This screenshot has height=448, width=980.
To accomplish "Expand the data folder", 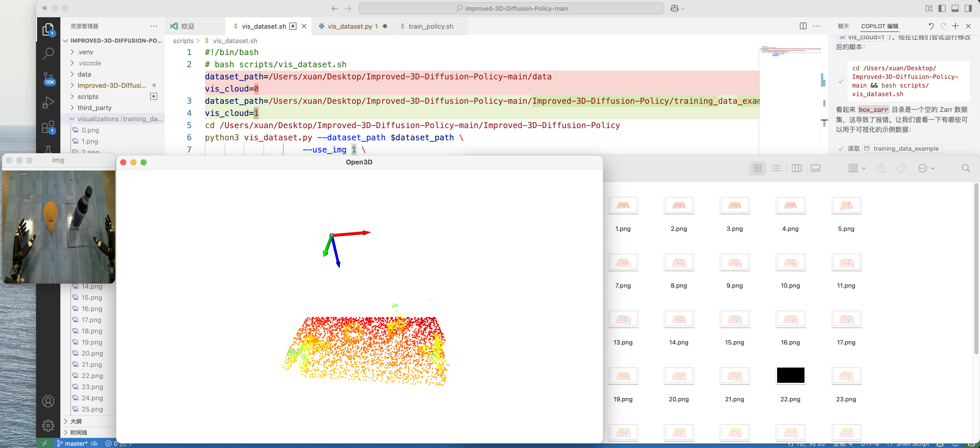I will [84, 74].
